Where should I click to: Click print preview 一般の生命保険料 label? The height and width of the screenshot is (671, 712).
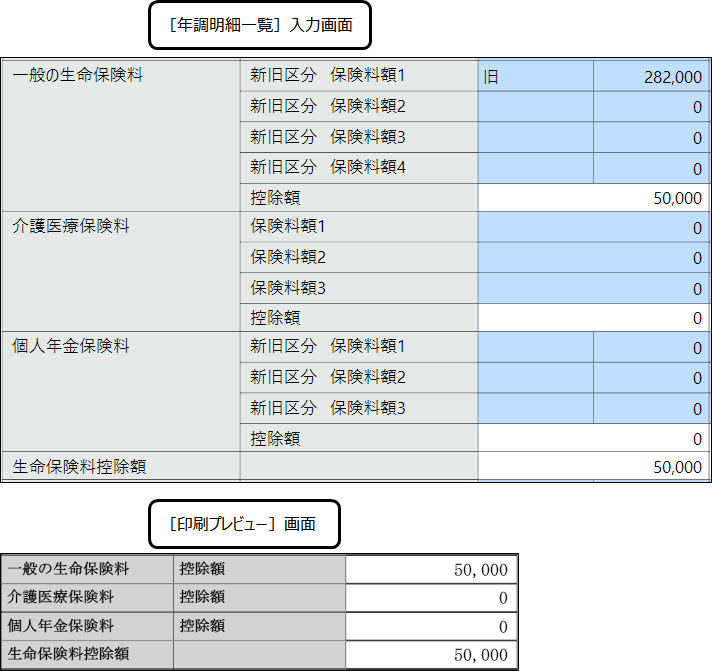coord(69,569)
